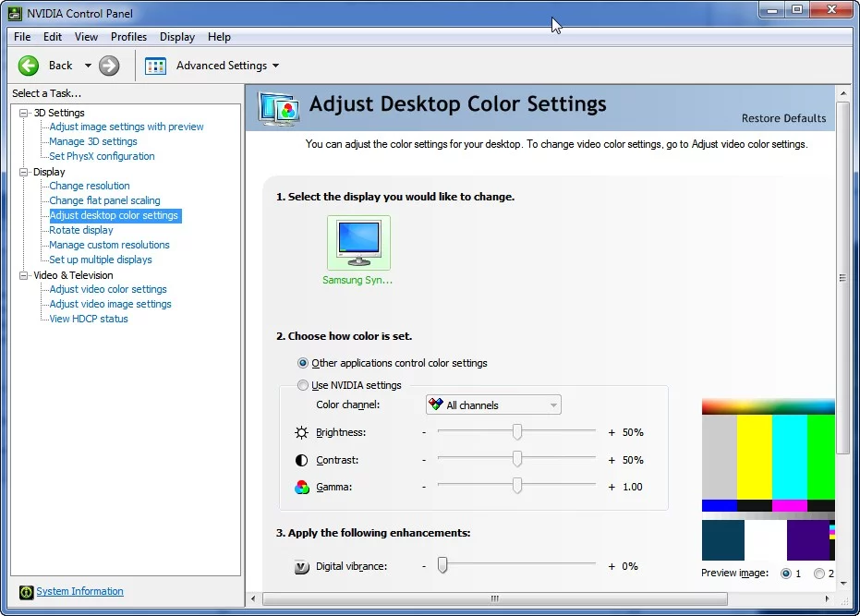Click the color bars preview image
This screenshot has height=616, width=860.
click(x=769, y=480)
